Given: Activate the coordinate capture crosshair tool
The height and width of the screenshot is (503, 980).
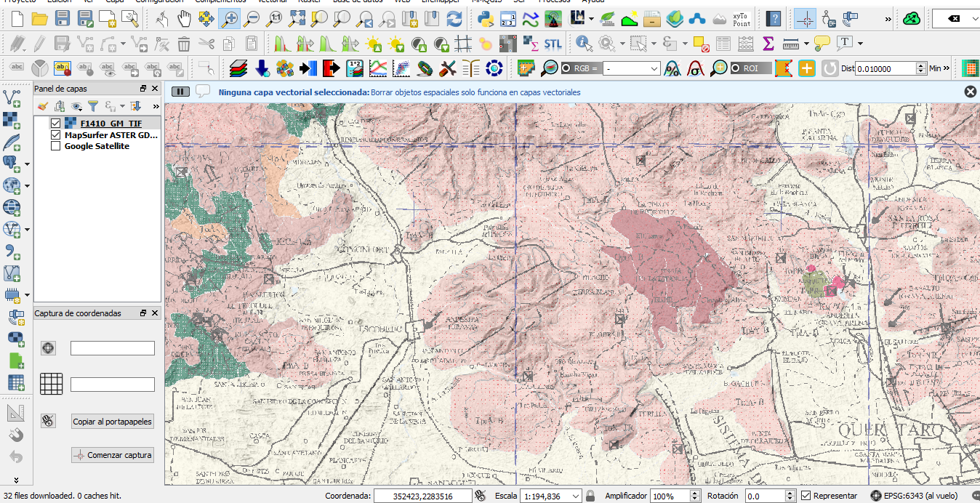Looking at the screenshot, I should pyautogui.click(x=805, y=19).
